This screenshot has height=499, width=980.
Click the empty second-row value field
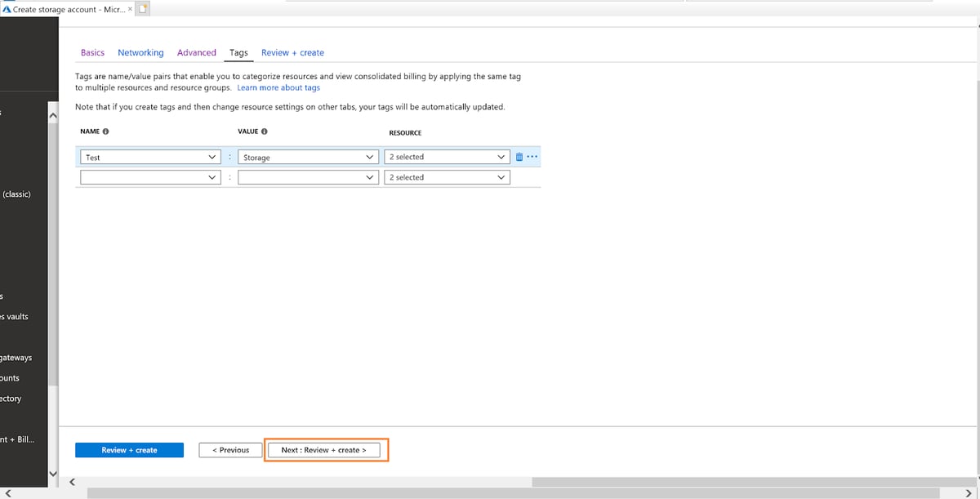302,177
